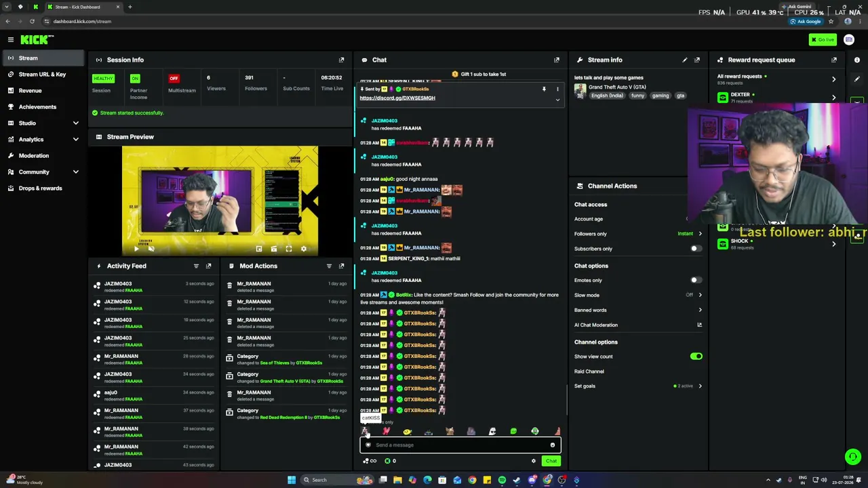The image size is (868, 488).
Task: Open Drops & rewards page
Action: [x=42, y=188]
